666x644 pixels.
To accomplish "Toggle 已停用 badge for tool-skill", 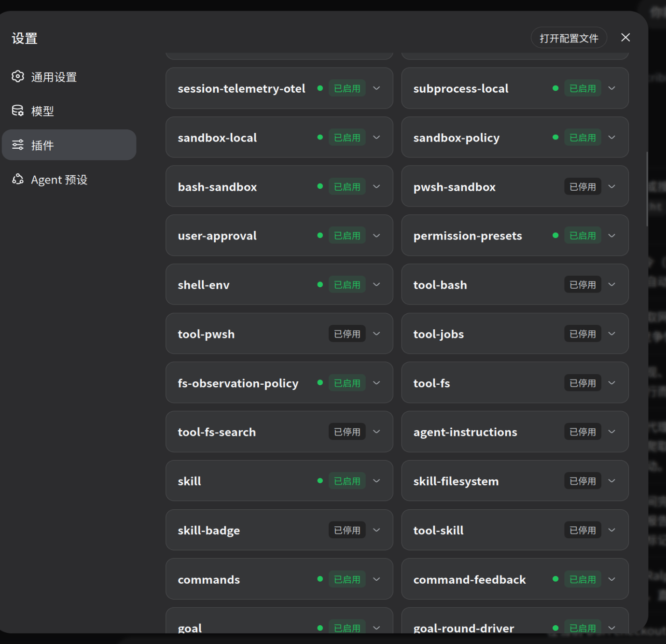I will point(583,530).
